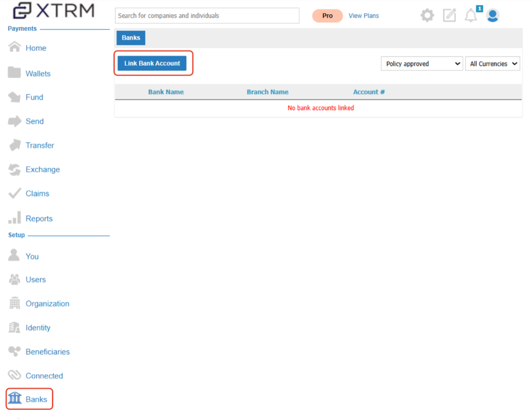Open the Exchange link
Screen dimensions: 532x419
click(43, 169)
